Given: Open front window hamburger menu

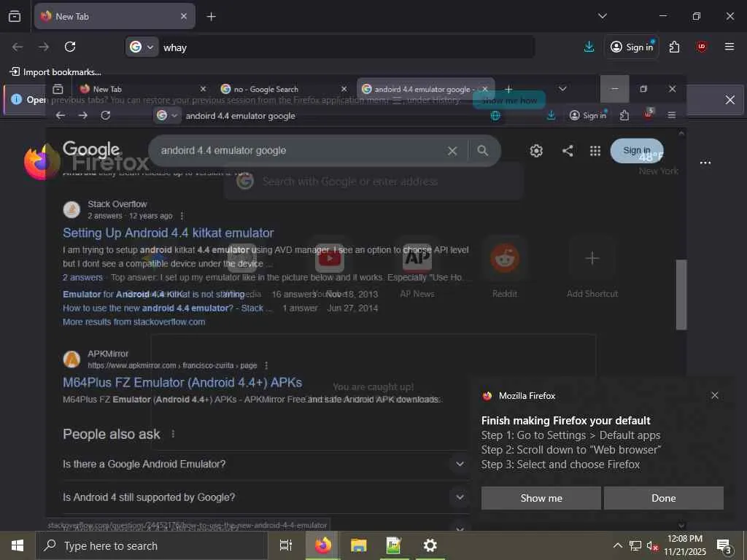Looking at the screenshot, I should pyautogui.click(x=672, y=115).
